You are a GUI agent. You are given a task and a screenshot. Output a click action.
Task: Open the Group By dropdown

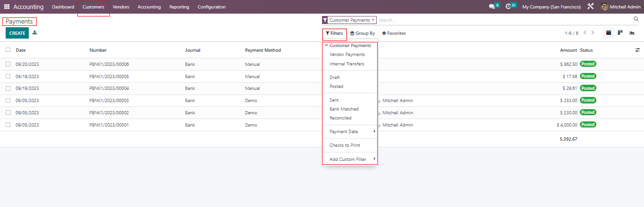coord(362,33)
